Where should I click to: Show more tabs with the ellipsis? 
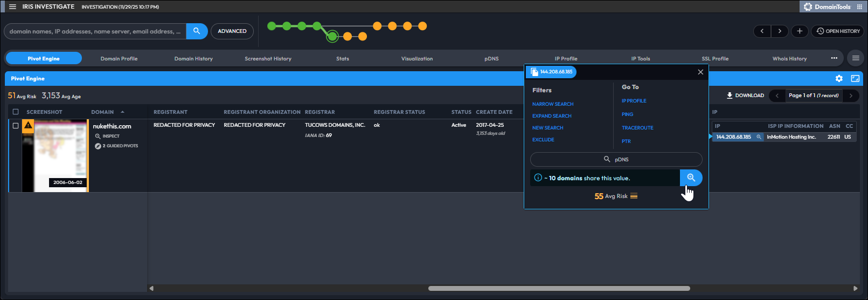834,58
